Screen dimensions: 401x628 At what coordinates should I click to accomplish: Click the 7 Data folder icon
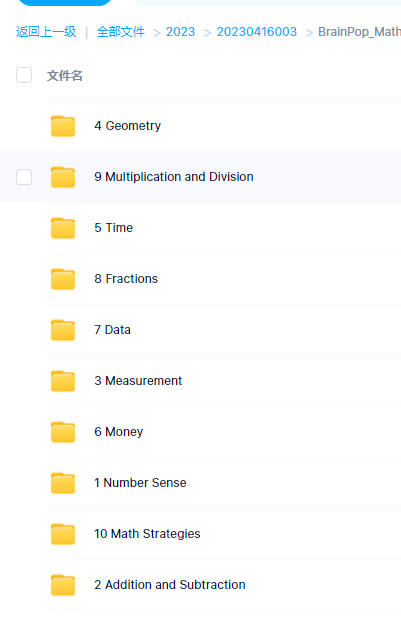coord(63,330)
